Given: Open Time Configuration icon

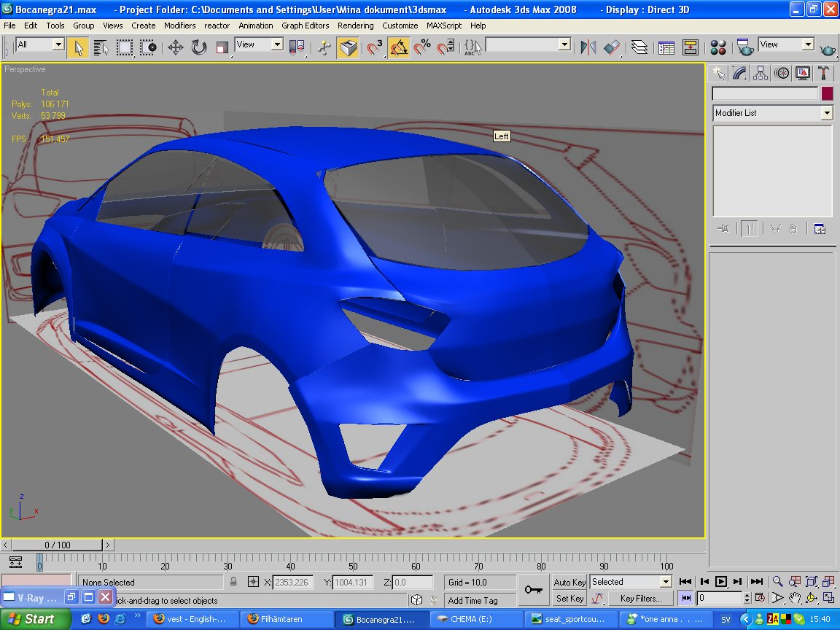Looking at the screenshot, I should 760,598.
